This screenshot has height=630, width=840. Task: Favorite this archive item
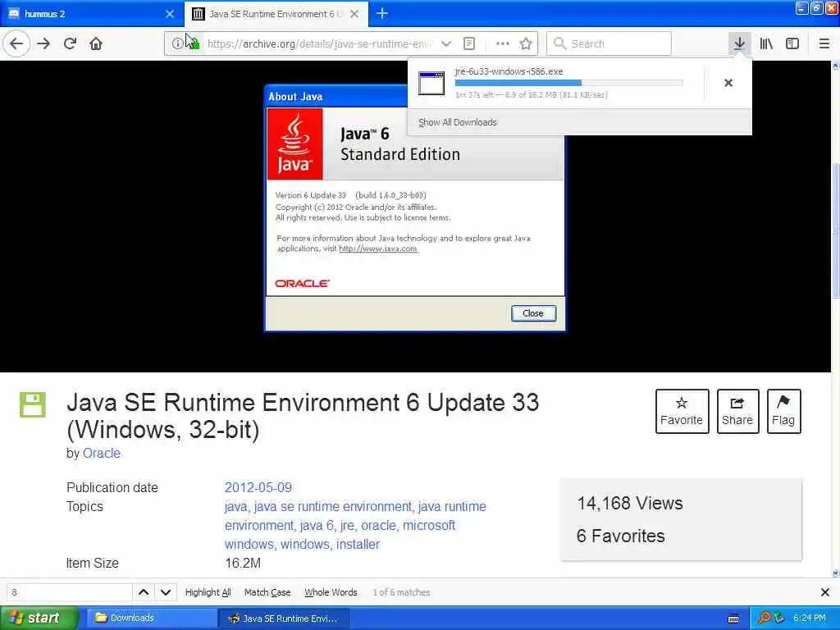[x=682, y=412]
